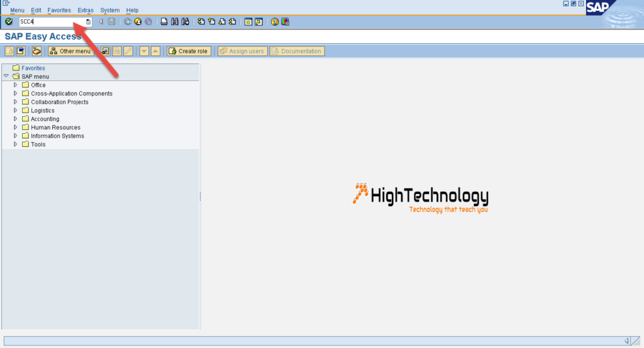Click the Other menu button
This screenshot has height=348, width=644.
point(71,51)
